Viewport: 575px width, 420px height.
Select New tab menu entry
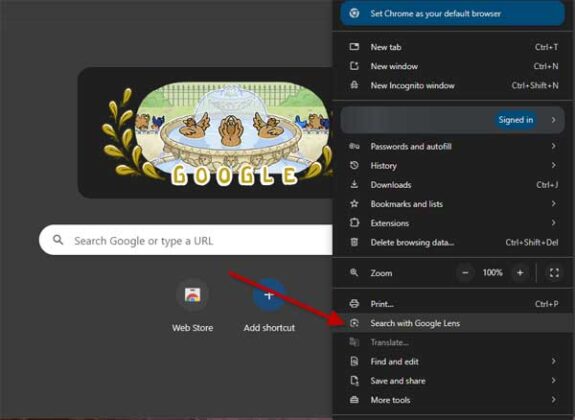pyautogui.click(x=453, y=47)
